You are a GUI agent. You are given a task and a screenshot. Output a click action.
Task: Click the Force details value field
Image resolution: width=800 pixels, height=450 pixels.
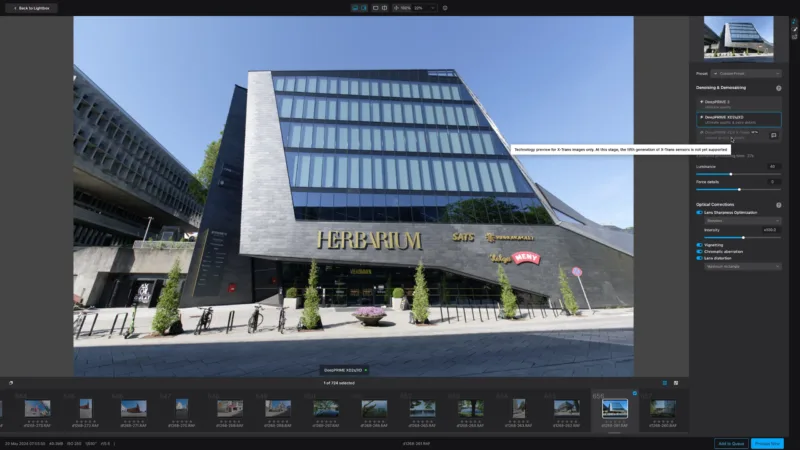(x=772, y=182)
